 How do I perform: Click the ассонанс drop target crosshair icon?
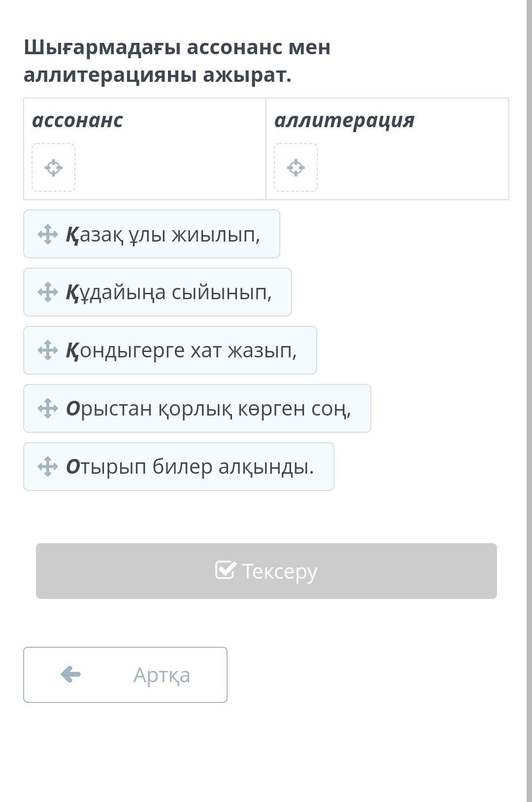(53, 168)
